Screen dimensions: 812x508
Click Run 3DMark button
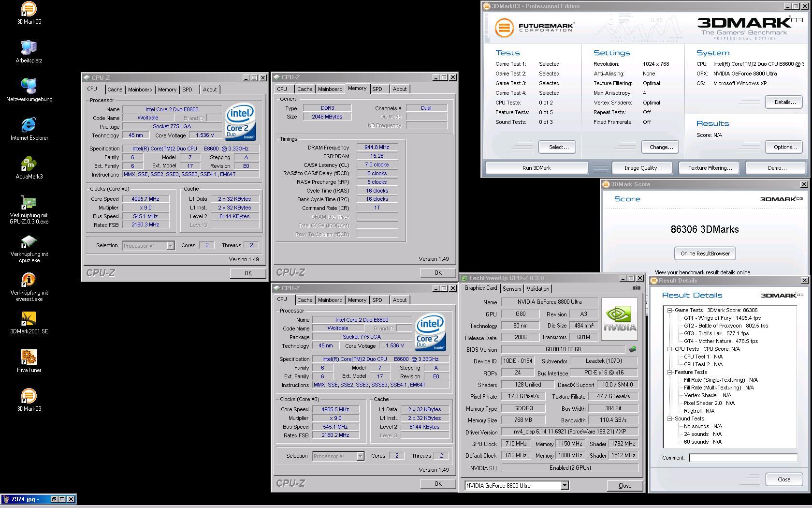click(536, 168)
